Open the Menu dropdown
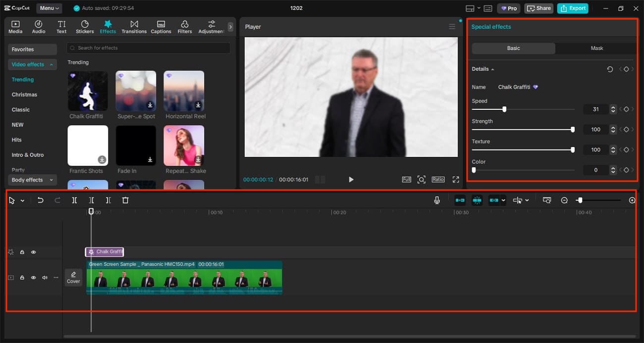The image size is (644, 343). (49, 8)
